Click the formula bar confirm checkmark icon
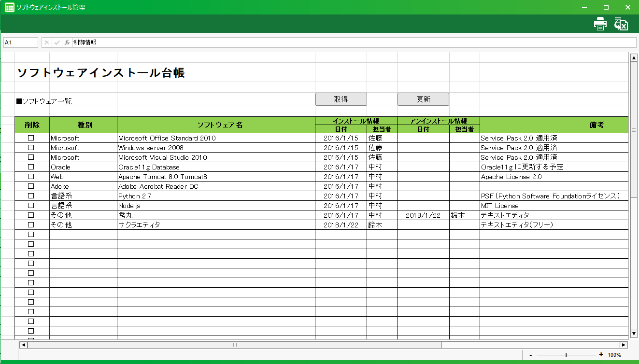The width and height of the screenshot is (639, 364). (x=57, y=42)
